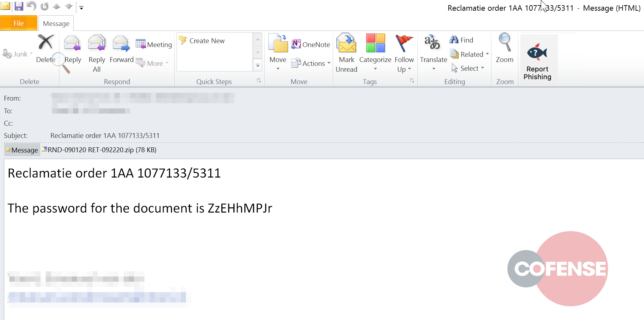Open the Move to folder menu
The image size is (644, 320).
click(x=278, y=53)
